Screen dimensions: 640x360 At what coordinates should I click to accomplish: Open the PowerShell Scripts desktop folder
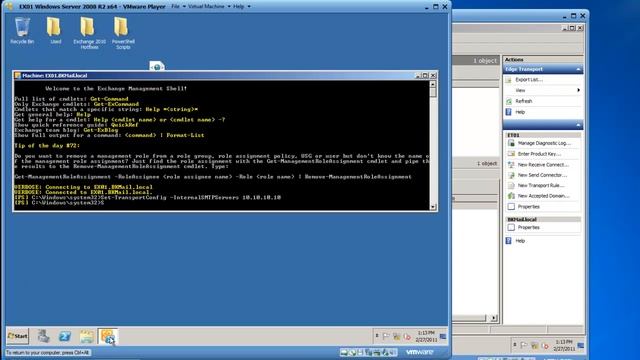(x=123, y=33)
